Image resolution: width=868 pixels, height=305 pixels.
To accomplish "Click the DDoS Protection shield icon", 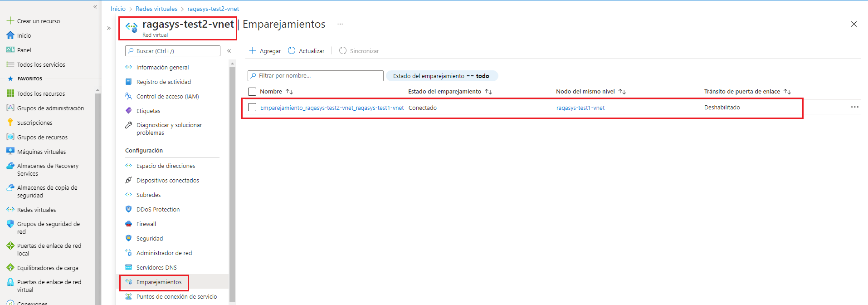I will click(x=129, y=209).
